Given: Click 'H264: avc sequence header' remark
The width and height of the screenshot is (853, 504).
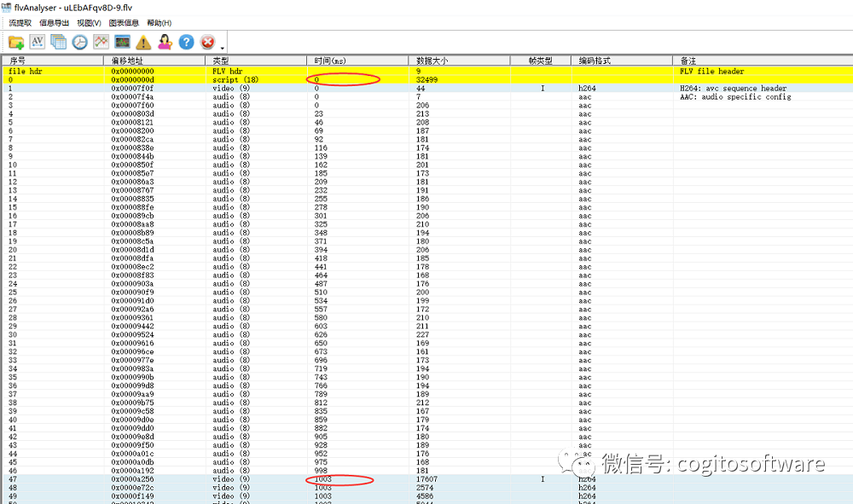Looking at the screenshot, I should [733, 88].
